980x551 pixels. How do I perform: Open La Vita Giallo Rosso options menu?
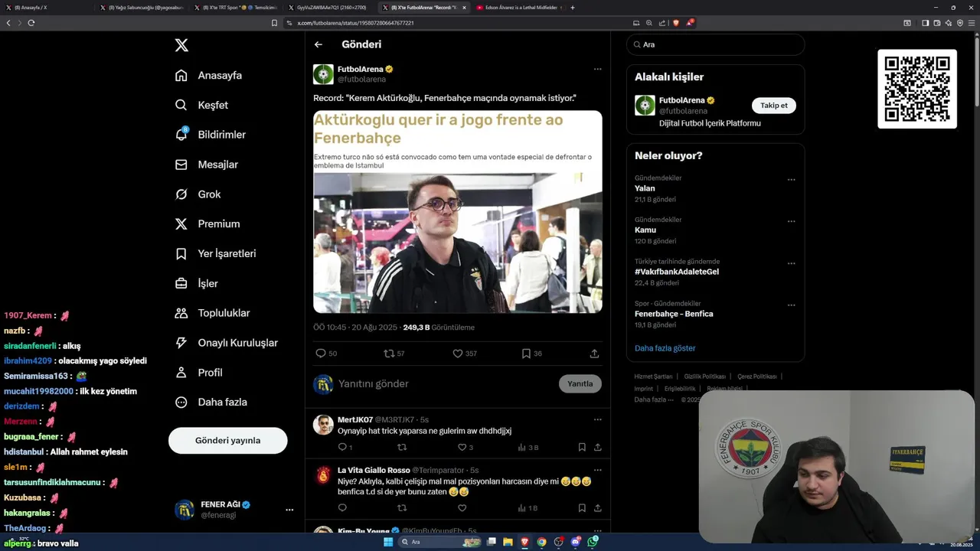[x=597, y=470]
